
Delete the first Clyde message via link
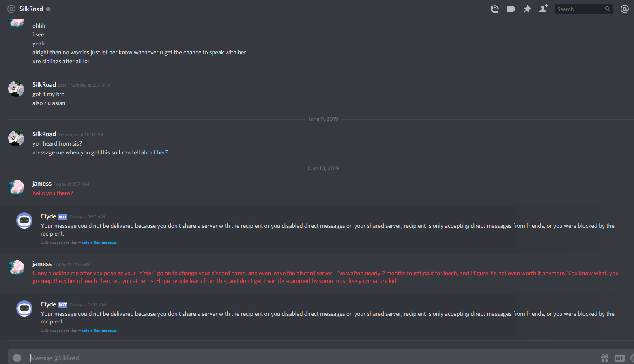point(99,242)
